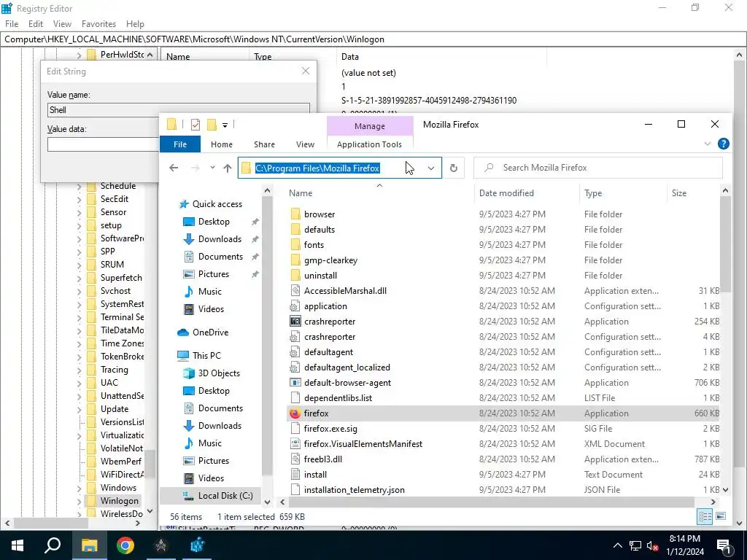
Task: Expand the Explorer ribbon
Action: tap(708, 144)
